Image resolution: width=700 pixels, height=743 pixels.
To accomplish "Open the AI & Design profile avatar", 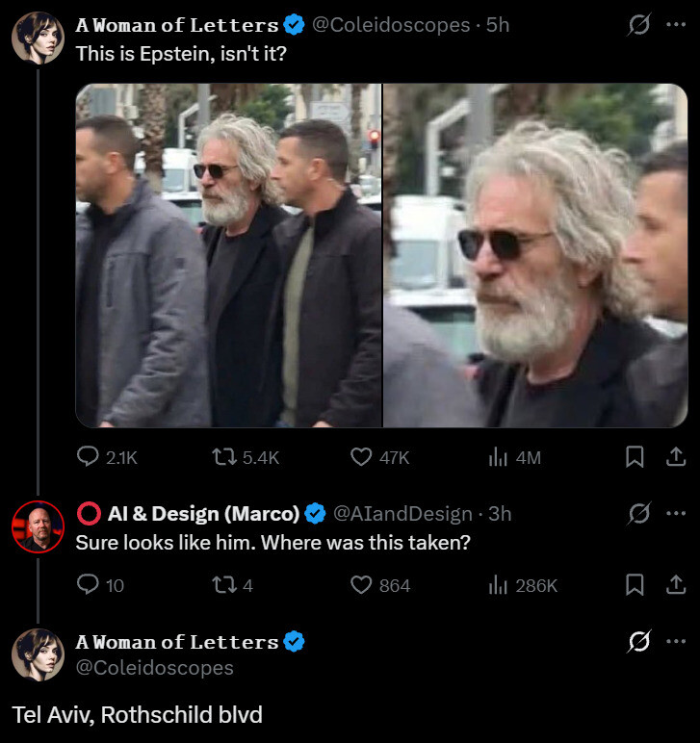I will [38, 526].
